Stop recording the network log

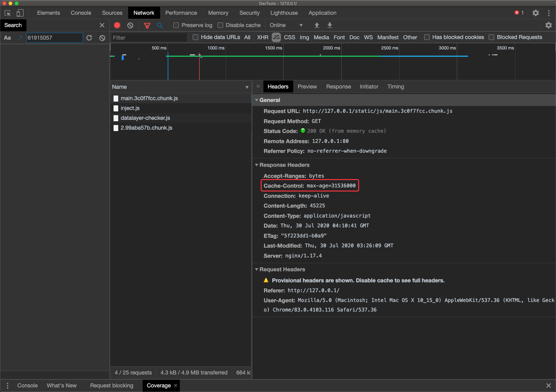[117, 25]
